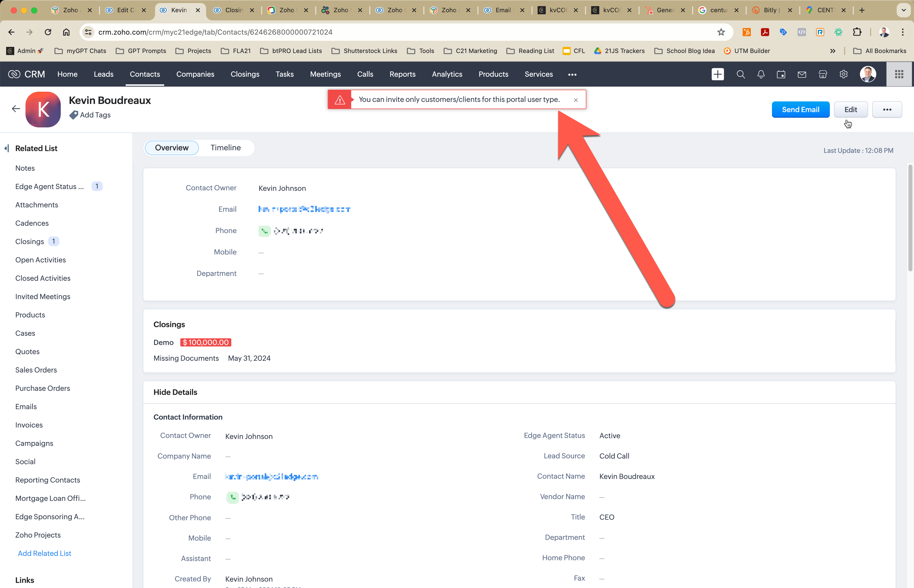Expand more modules ellipsis in nav bar
914x588 pixels.
coord(572,74)
